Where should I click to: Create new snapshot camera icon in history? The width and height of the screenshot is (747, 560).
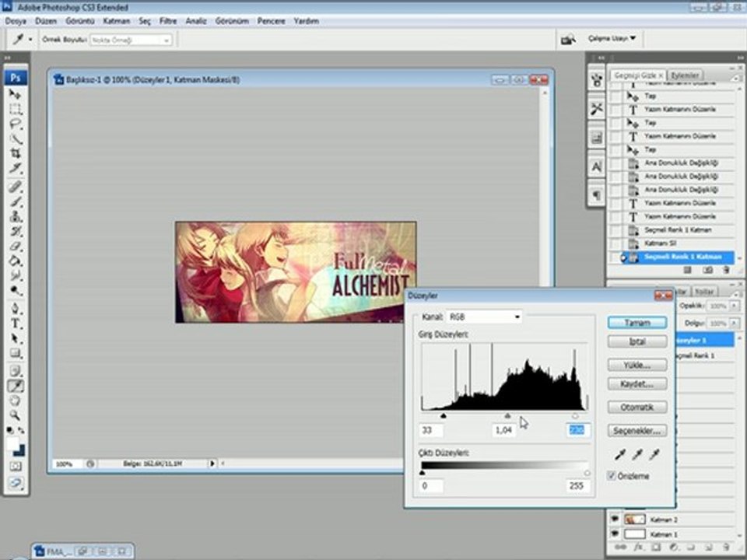pos(707,270)
